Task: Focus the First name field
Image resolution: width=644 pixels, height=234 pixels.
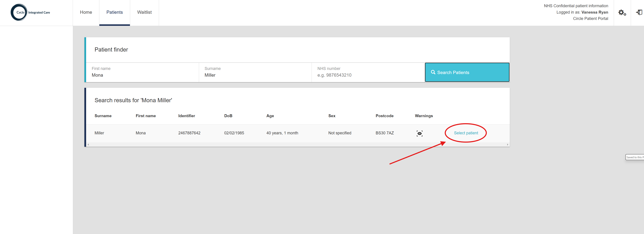Action: click(142, 75)
